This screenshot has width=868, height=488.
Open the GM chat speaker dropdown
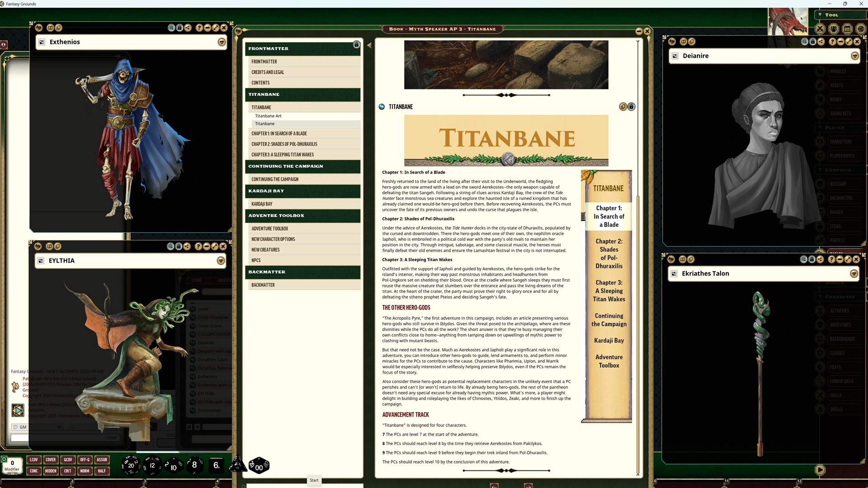coord(59,427)
